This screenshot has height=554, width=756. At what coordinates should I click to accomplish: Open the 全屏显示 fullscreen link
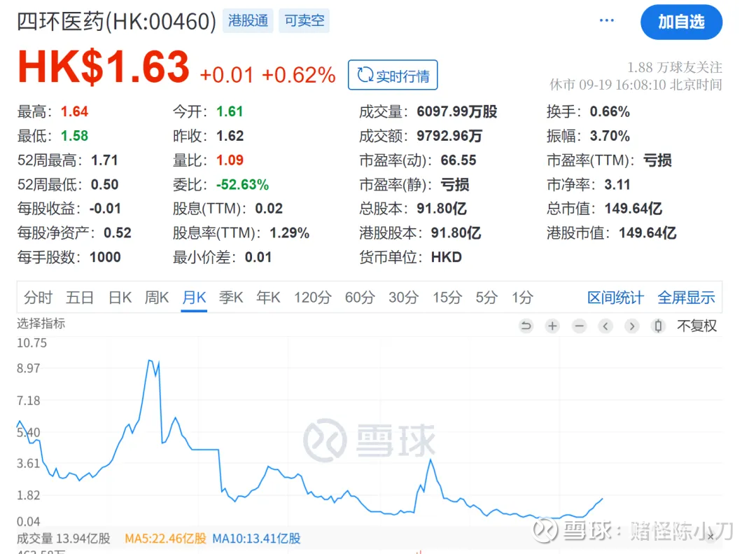686,298
